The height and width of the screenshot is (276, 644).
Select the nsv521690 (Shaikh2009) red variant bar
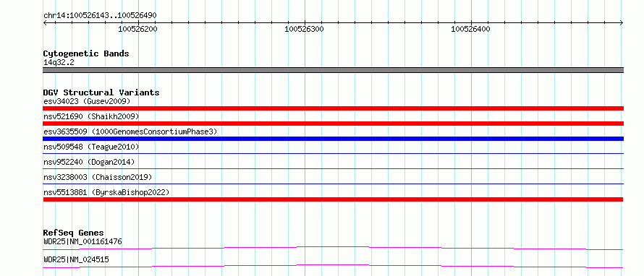pyautogui.click(x=333, y=124)
